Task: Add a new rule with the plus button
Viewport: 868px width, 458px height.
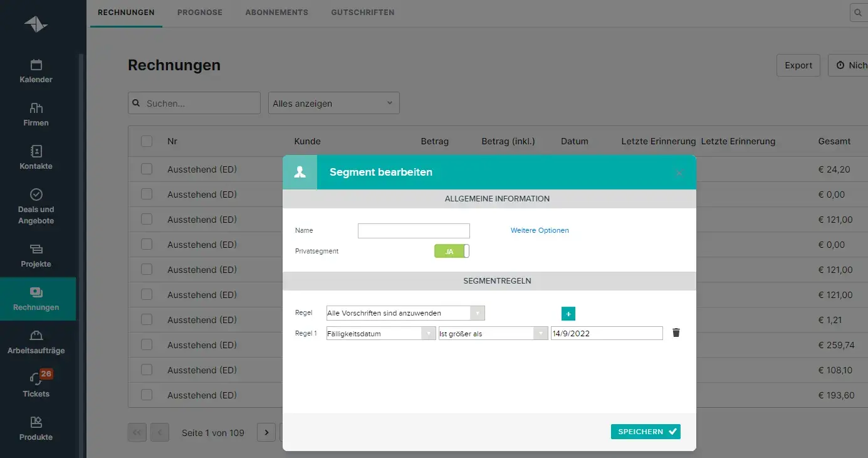Action: 568,314
